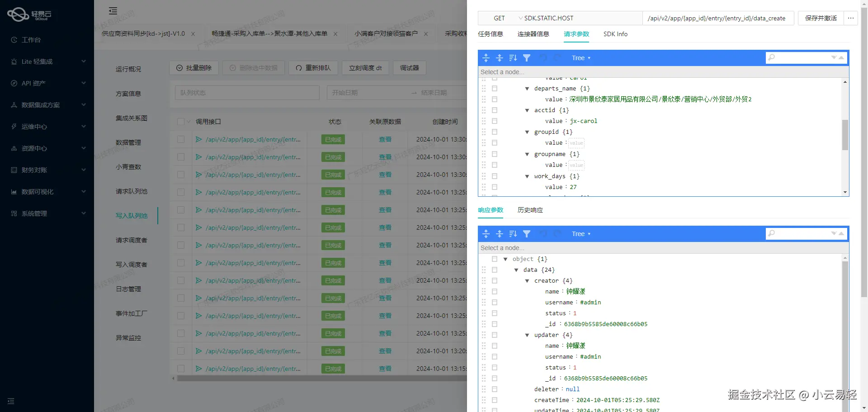Click the 队列状态 queue status input field

click(x=247, y=92)
